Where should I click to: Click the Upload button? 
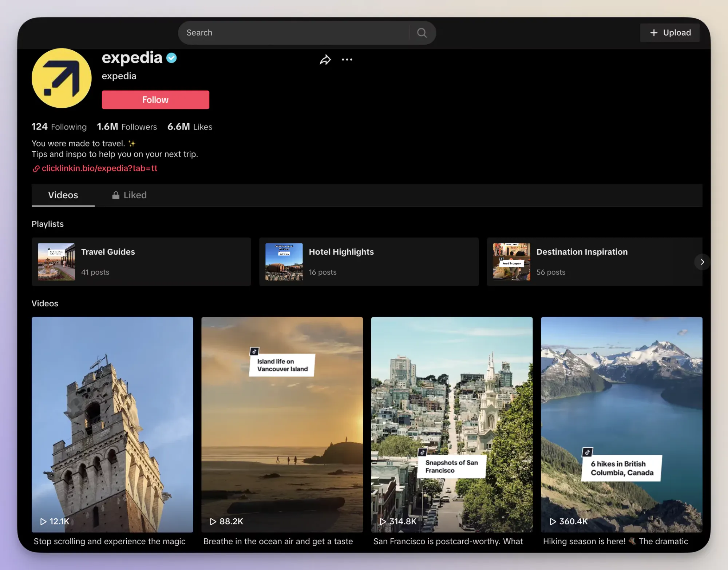pyautogui.click(x=670, y=33)
